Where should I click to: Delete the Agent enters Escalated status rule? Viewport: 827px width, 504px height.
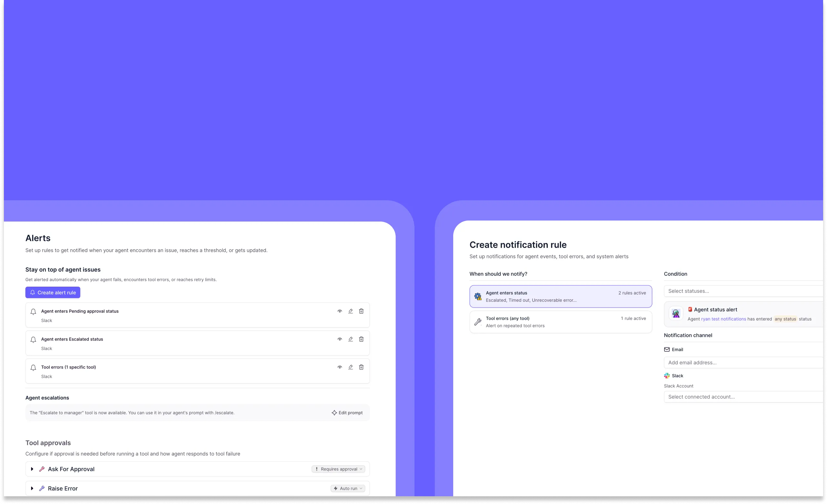tap(361, 339)
